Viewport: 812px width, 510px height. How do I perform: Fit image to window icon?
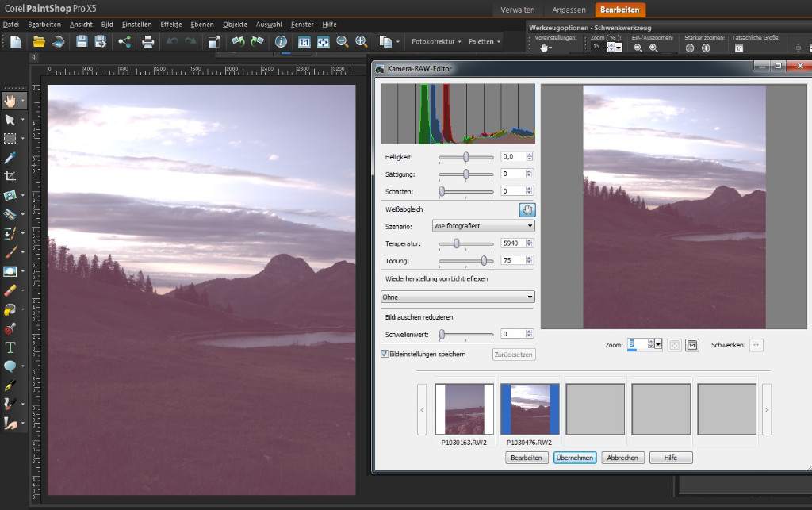pyautogui.click(x=324, y=41)
